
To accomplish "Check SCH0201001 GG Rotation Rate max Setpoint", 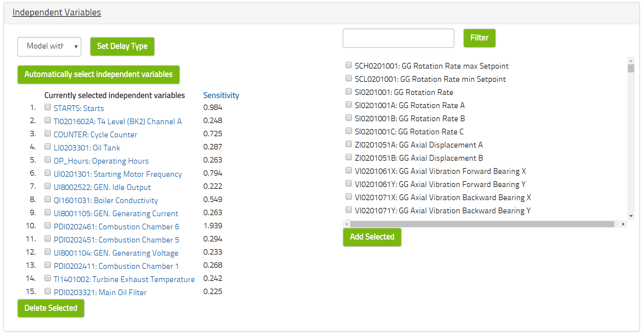I will tap(349, 65).
